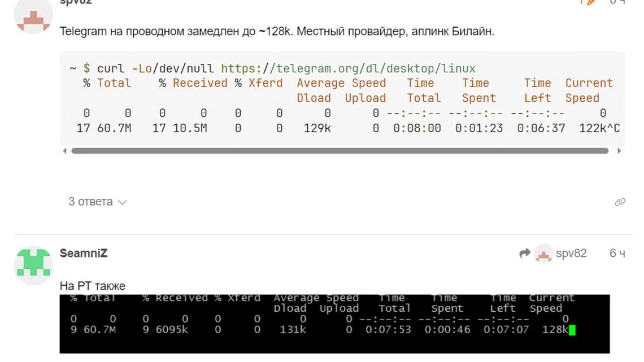Click the spv82 username at top of post
The width and height of the screenshot is (644, 362).
pyautogui.click(x=76, y=2)
